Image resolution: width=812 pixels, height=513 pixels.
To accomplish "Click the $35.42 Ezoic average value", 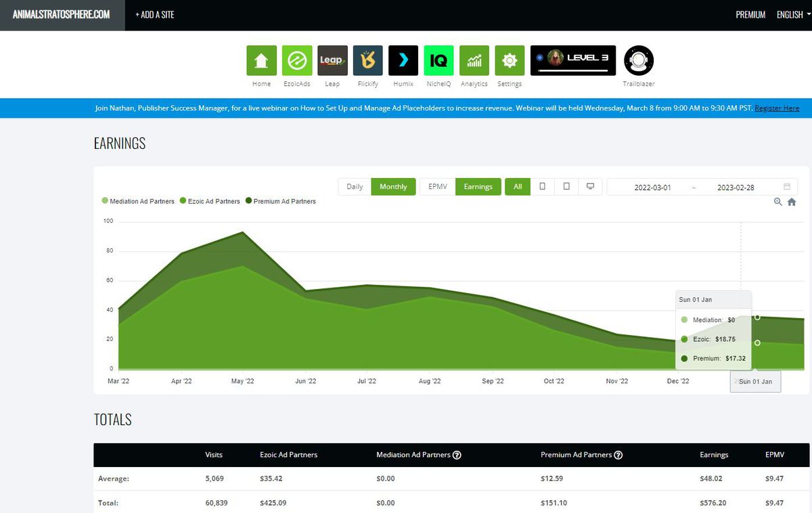I will (x=271, y=478).
